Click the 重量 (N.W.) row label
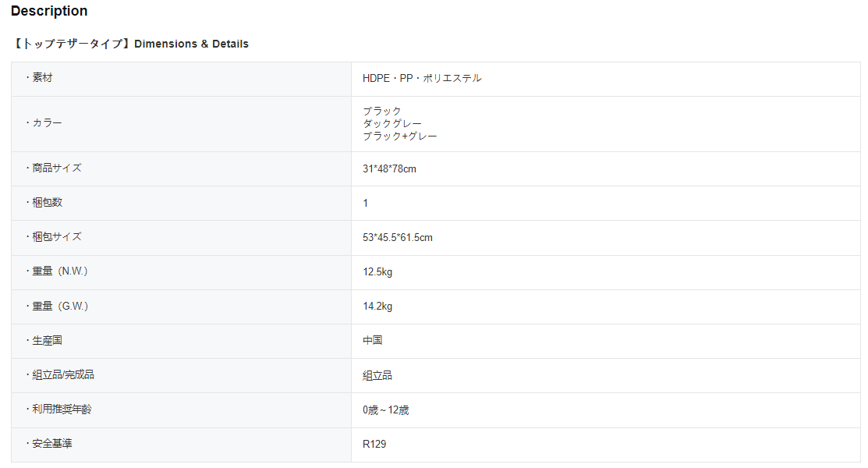Viewport: 868px width, 468px height. pos(59,271)
